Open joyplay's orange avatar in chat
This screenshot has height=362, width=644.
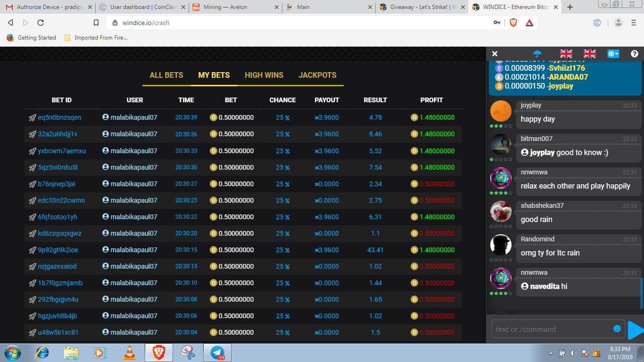click(501, 111)
